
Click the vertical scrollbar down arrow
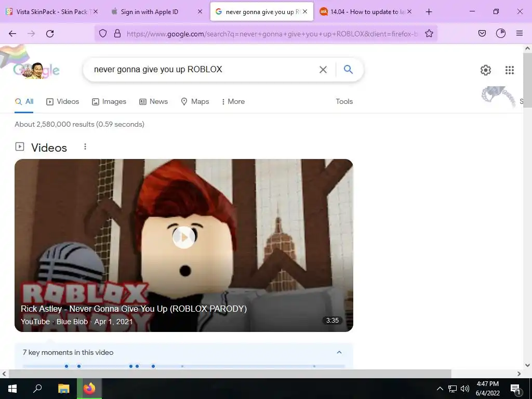pos(527,365)
